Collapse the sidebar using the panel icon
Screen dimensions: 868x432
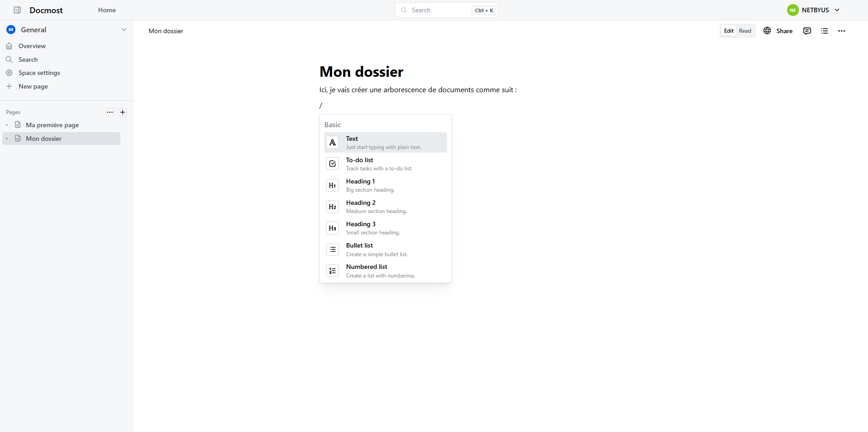[17, 10]
